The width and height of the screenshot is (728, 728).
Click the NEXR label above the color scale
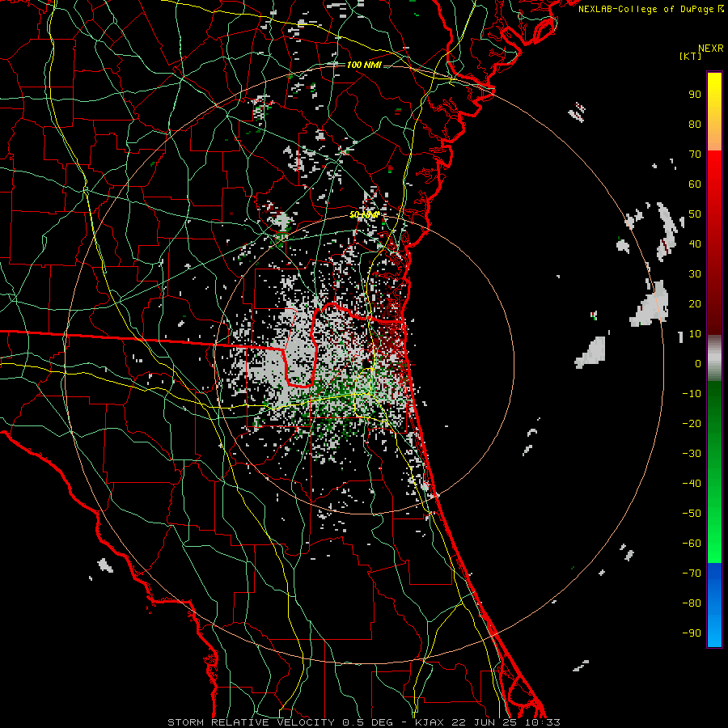[711, 49]
